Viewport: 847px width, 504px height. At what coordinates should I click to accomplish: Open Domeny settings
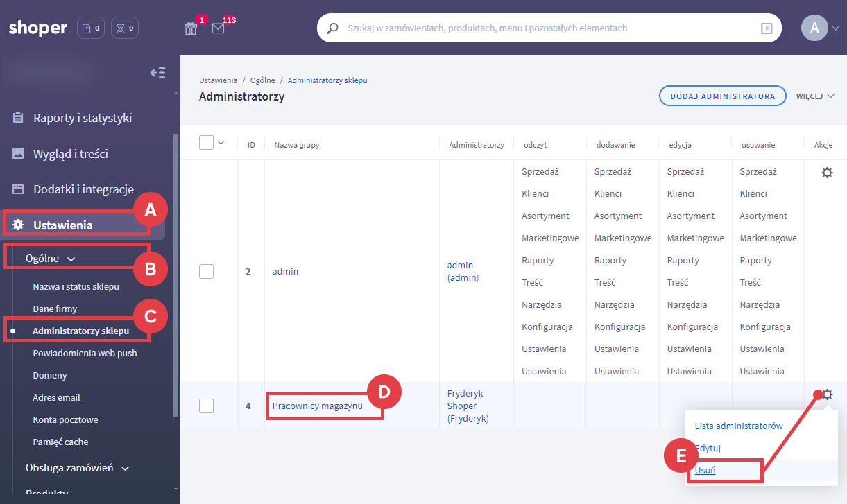coord(50,375)
